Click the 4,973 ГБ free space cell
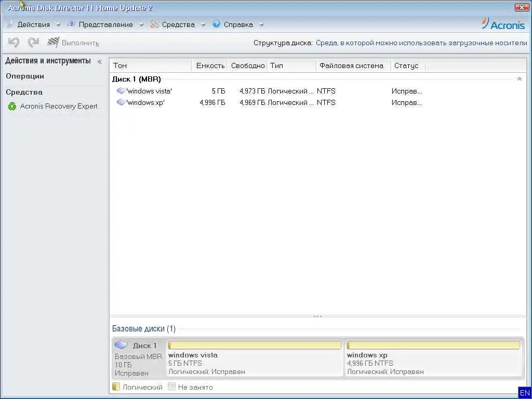Viewport: 532px width, 399px height. coord(252,91)
